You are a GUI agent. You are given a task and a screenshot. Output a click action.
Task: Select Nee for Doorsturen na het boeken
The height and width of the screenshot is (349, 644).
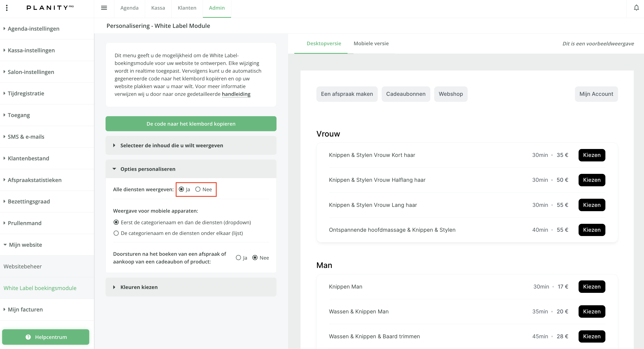[255, 257]
